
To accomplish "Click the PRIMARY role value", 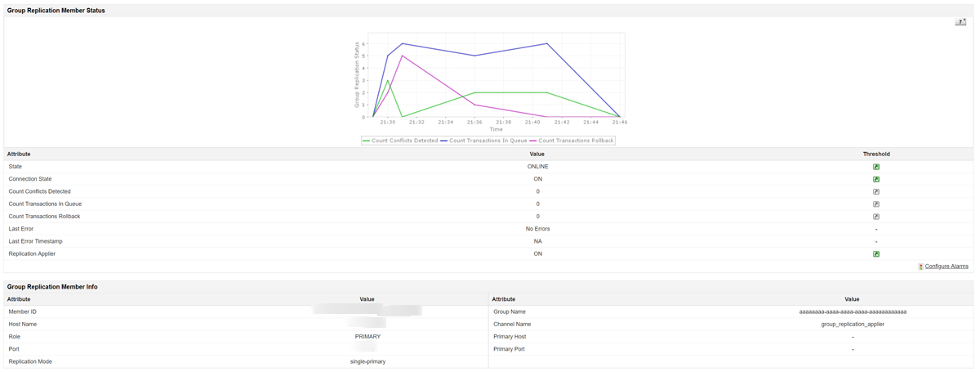I will pyautogui.click(x=367, y=337).
